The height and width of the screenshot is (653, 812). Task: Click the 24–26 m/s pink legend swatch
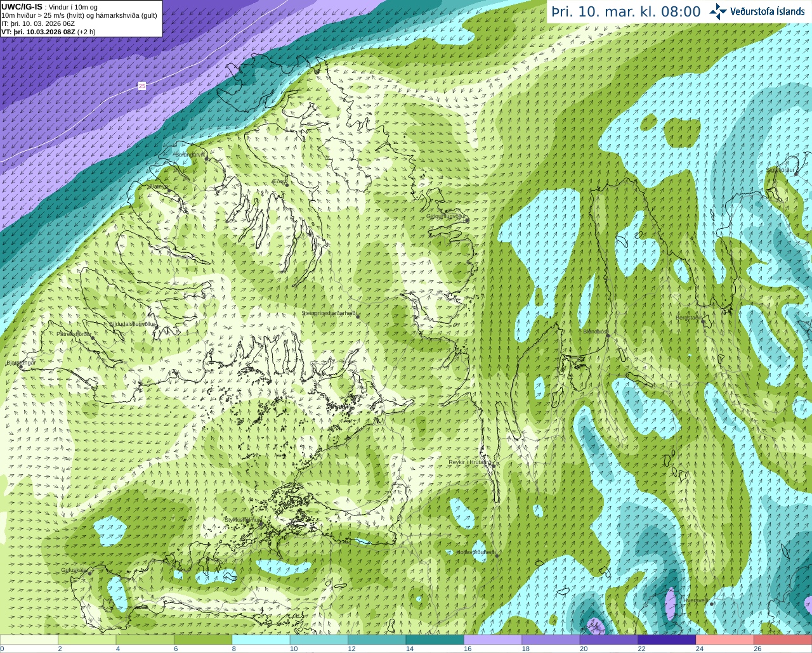(725, 640)
